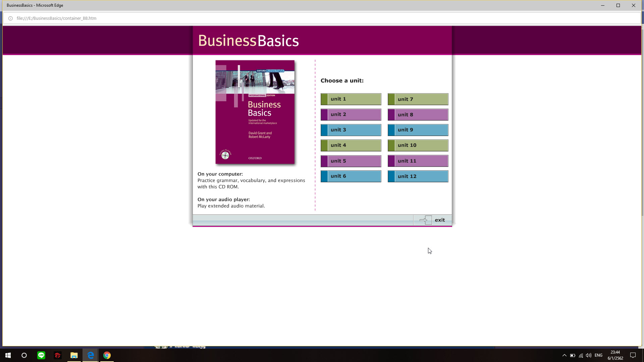This screenshot has height=362, width=644.
Task: Open File Explorer from taskbar
Action: 74,355
